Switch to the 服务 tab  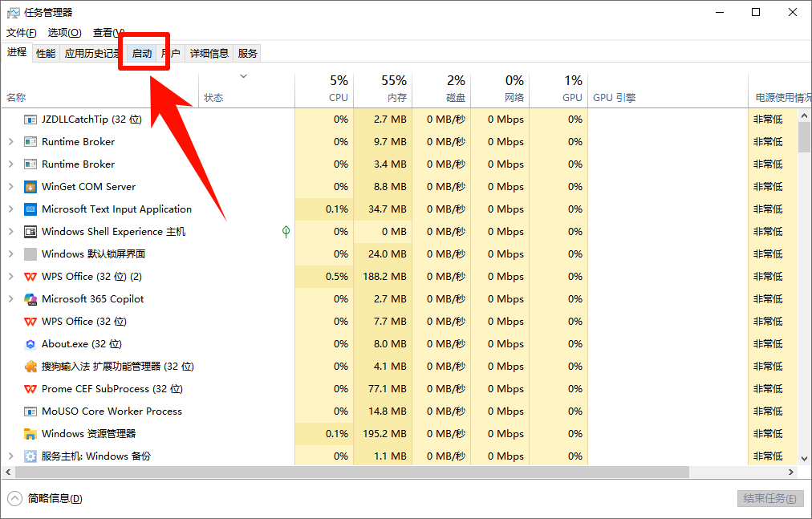pyautogui.click(x=247, y=54)
